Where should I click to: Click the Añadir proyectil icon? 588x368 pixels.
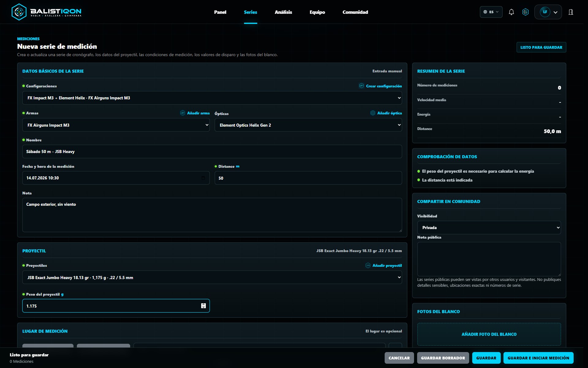tap(368, 265)
